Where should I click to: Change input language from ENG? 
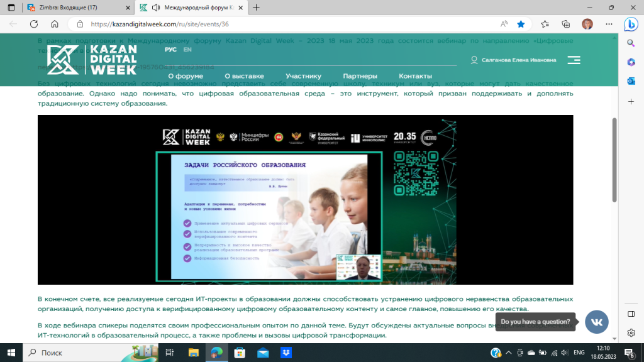pyautogui.click(x=579, y=353)
